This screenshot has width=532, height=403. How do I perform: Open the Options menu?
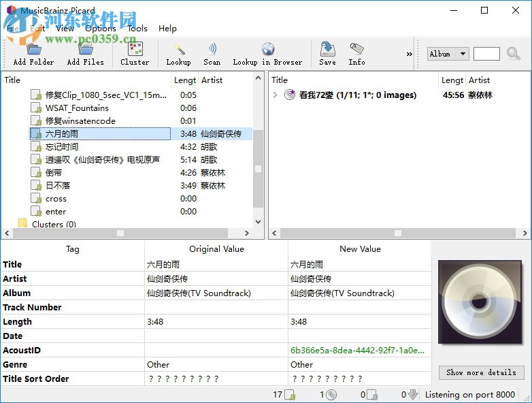click(x=101, y=29)
